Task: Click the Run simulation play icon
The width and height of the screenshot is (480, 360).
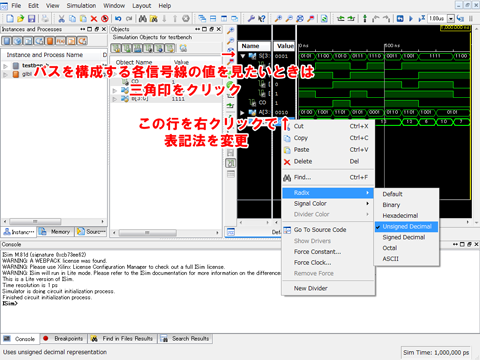Action: click(x=411, y=19)
